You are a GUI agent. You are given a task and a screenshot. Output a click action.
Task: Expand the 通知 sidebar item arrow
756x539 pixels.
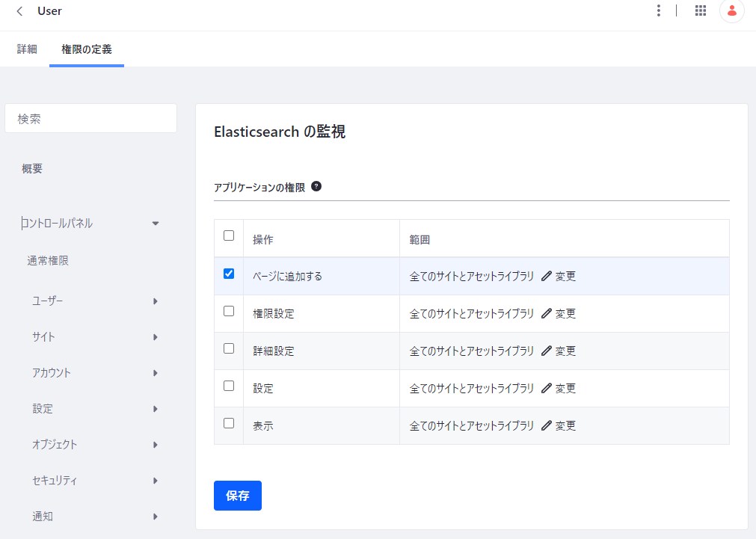click(x=156, y=517)
